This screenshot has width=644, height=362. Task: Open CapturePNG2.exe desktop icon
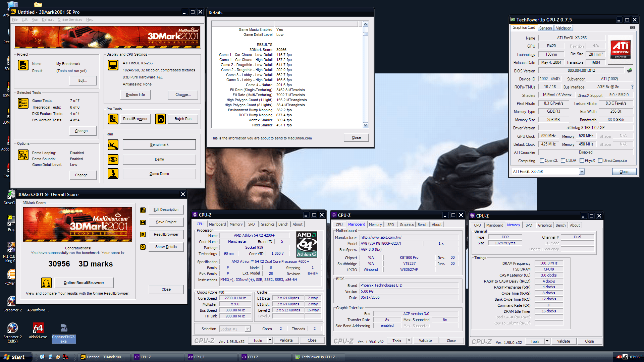[64, 334]
